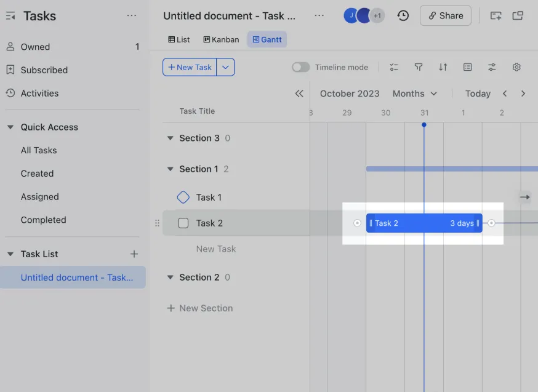
Task: Switch to the List view tab
Action: pyautogui.click(x=179, y=40)
